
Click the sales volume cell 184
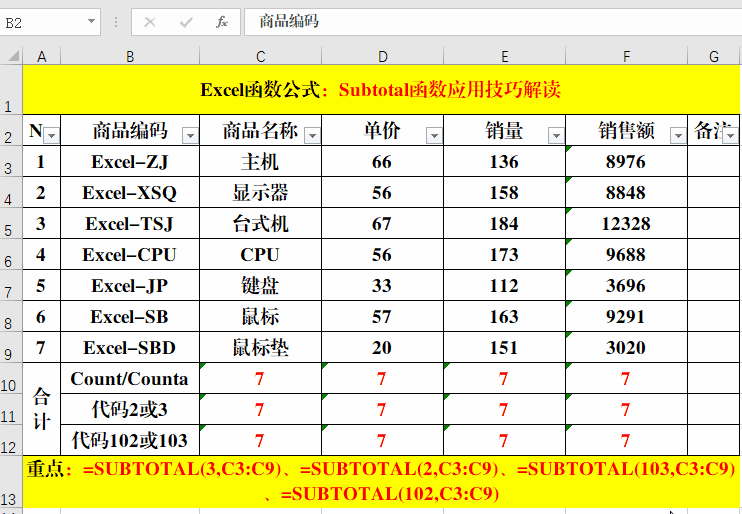(x=504, y=223)
